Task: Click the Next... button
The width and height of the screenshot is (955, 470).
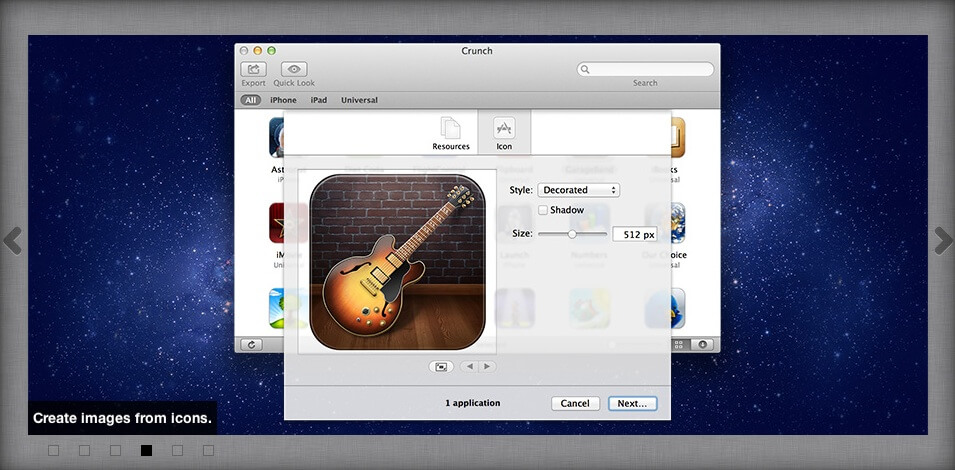Action: tap(633, 403)
